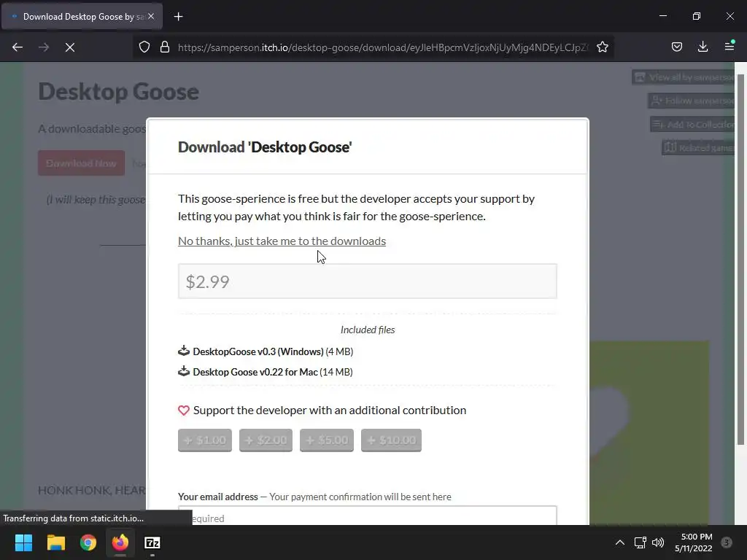Click the Included files label
The height and width of the screenshot is (560, 747).
point(368,330)
